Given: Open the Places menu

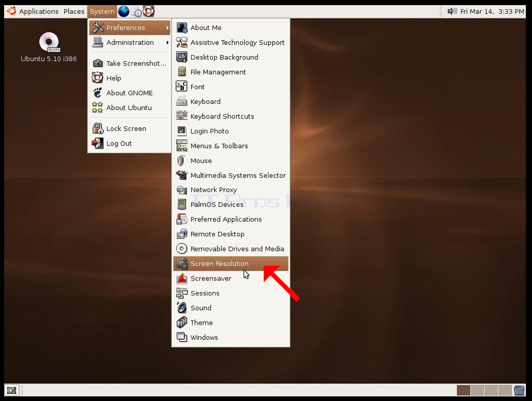Looking at the screenshot, I should click(x=74, y=11).
